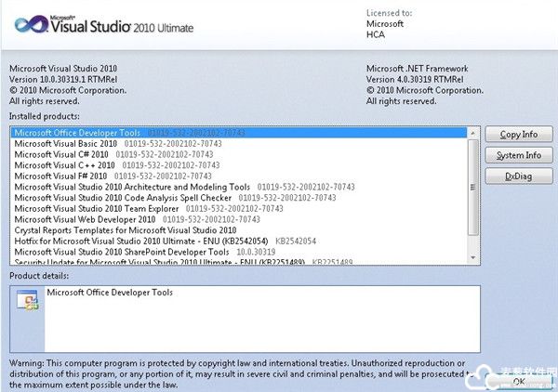The width and height of the screenshot is (558, 392).
Task: Select Hotfix KB2542054 entry
Action: tap(239, 241)
